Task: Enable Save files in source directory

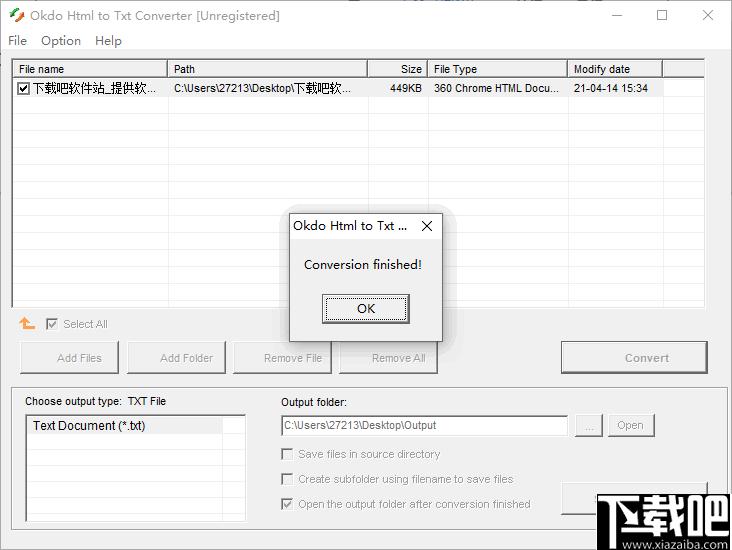Action: tap(287, 454)
